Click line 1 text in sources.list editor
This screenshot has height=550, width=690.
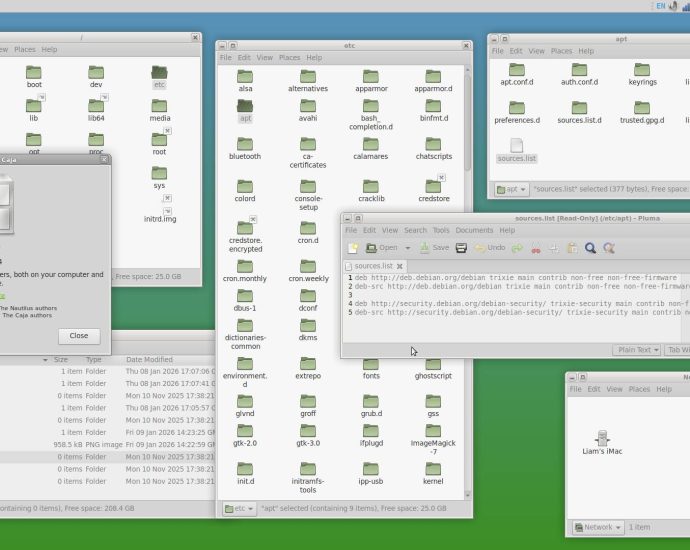516,278
